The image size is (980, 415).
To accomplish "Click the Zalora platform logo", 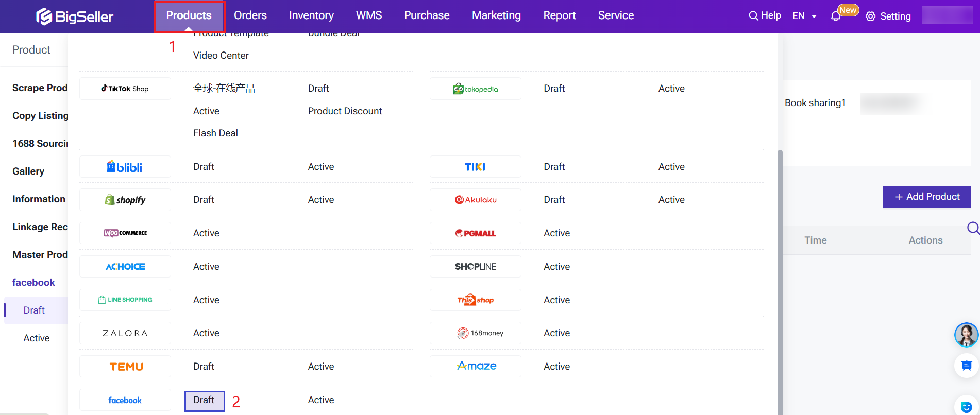I will point(125,333).
